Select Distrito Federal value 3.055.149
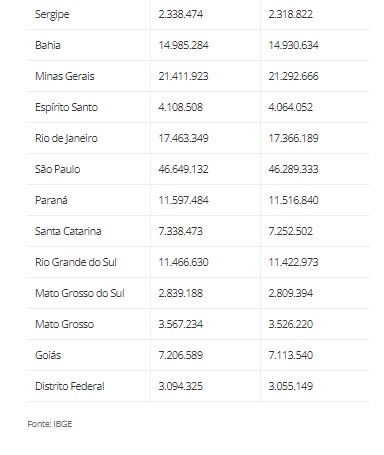The height and width of the screenshot is (455, 384). coord(290,386)
